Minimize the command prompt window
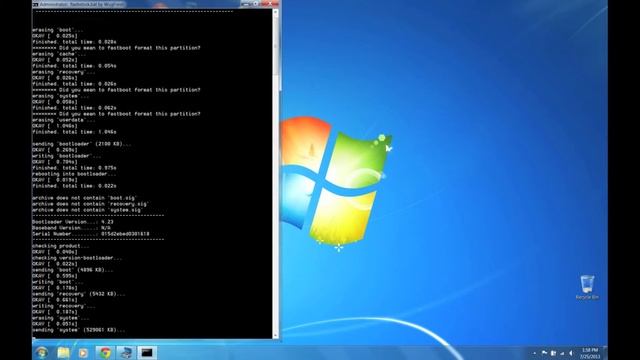Image resolution: width=640 pixels, height=360 pixels. 245,4
